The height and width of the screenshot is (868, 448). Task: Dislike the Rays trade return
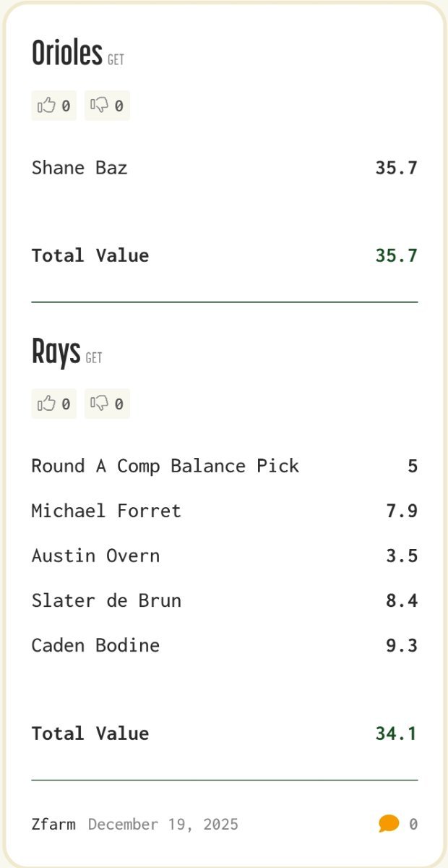pyautogui.click(x=107, y=404)
